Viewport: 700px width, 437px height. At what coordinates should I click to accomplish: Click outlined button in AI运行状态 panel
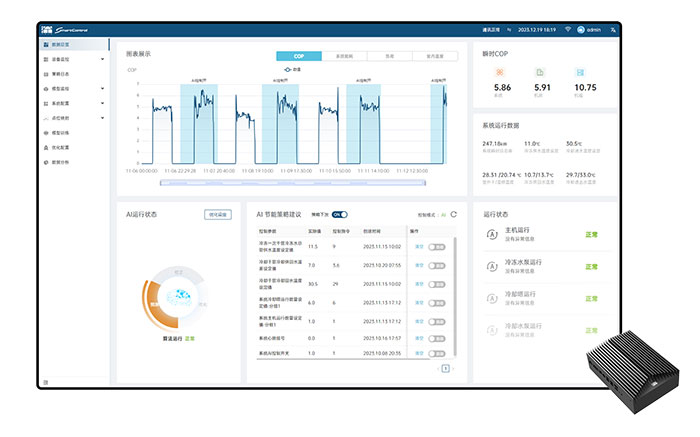tap(218, 215)
